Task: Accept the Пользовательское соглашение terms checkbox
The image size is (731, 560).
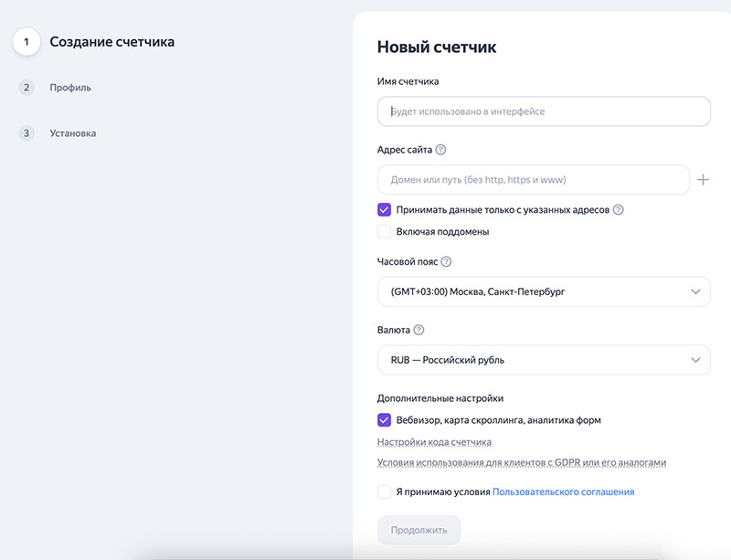Action: click(384, 491)
